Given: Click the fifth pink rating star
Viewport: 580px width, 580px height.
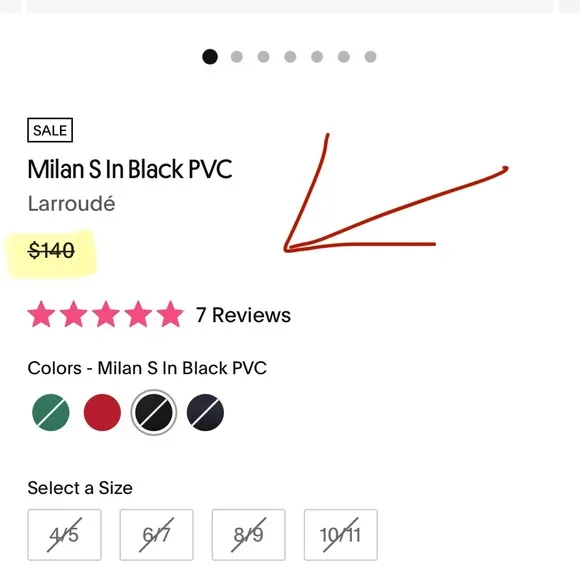Looking at the screenshot, I should 170,314.
